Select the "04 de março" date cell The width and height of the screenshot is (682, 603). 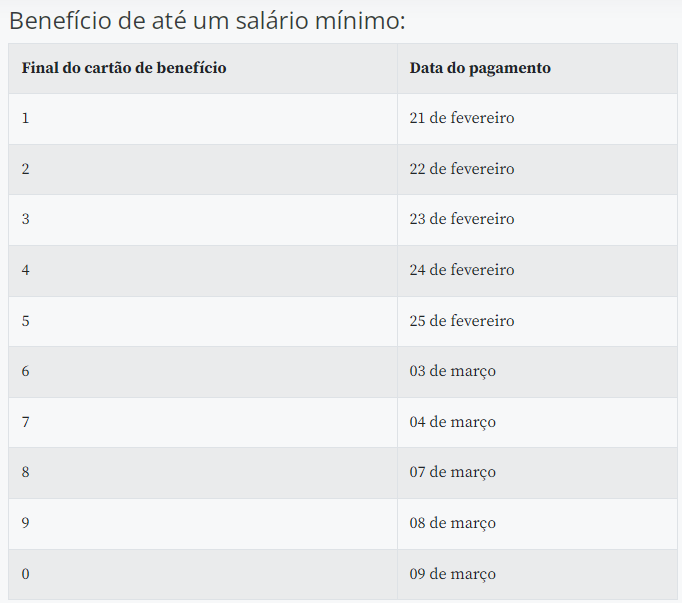[452, 422]
